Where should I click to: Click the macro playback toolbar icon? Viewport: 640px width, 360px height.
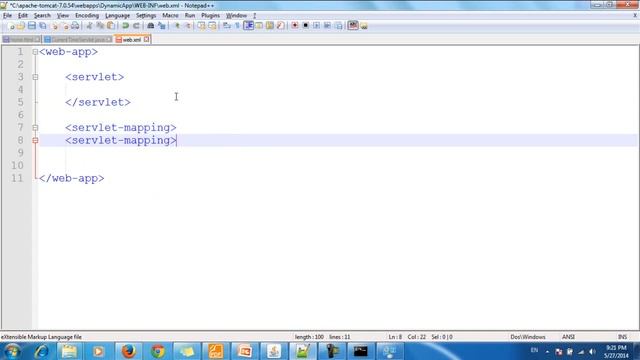pos(316,26)
